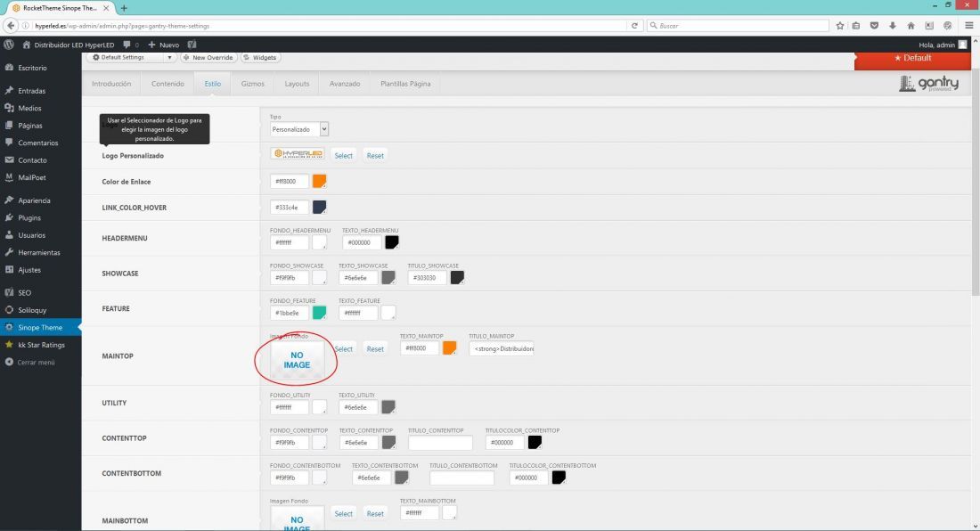Open Herramientas in the sidebar
Viewport: 980px width, 531px height.
pyautogui.click(x=41, y=253)
